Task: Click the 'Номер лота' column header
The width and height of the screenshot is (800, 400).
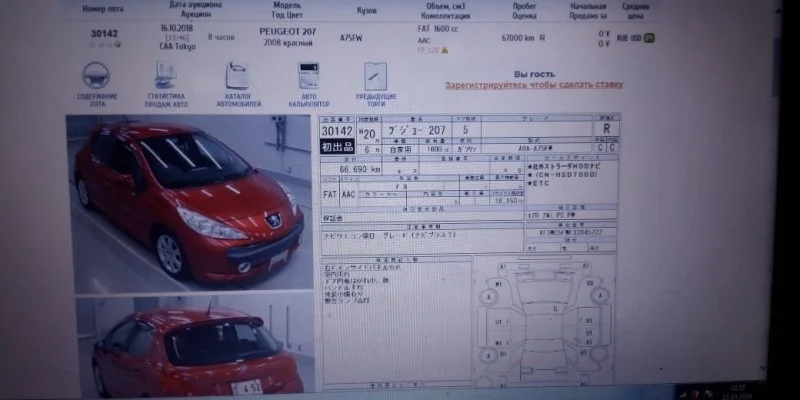Action: coord(103,9)
